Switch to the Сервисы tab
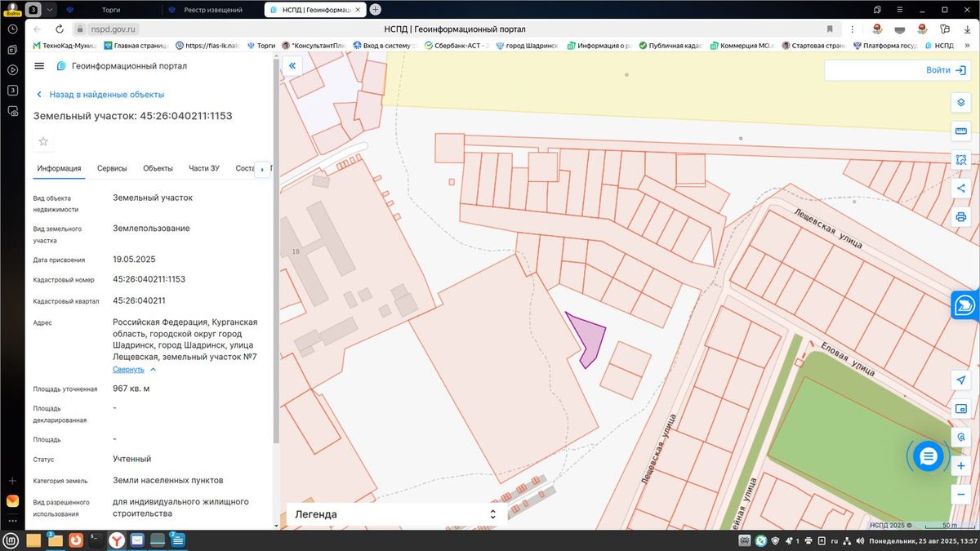The height and width of the screenshot is (551, 980). (x=112, y=168)
